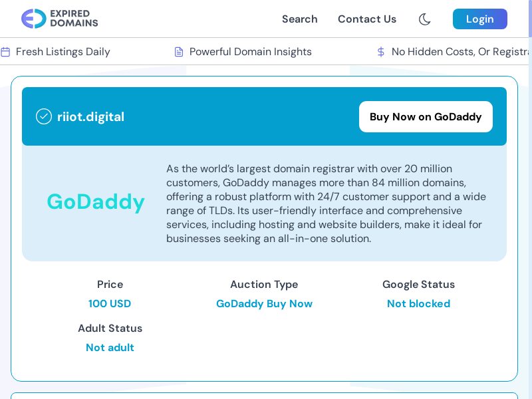532x399 pixels.
Task: Click the Expired Domains logo icon
Action: coord(33,19)
